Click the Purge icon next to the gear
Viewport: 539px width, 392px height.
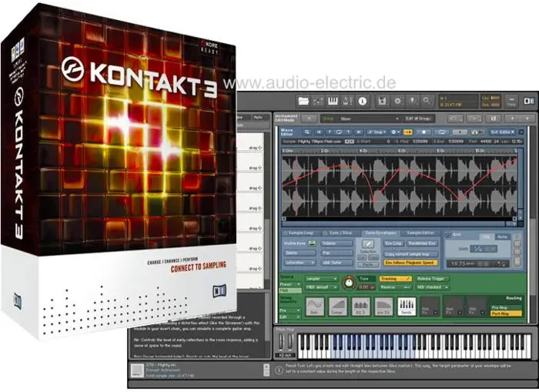pos(412,101)
